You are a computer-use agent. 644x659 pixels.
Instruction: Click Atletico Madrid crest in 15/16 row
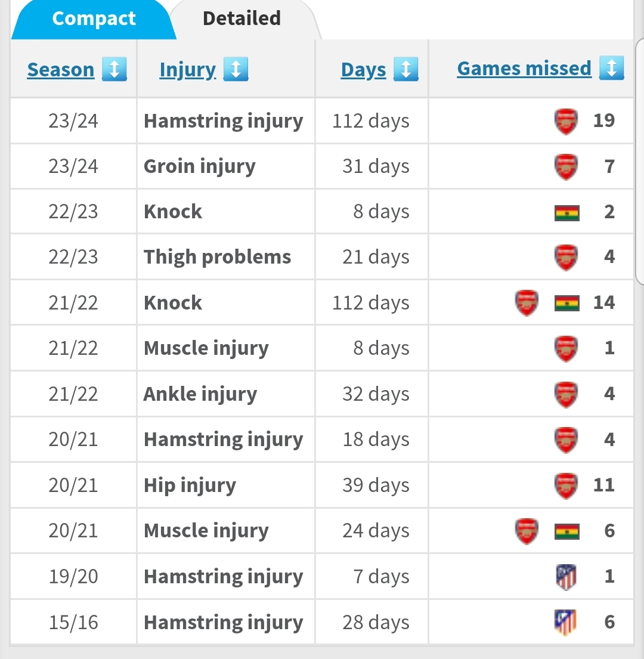[x=566, y=623]
